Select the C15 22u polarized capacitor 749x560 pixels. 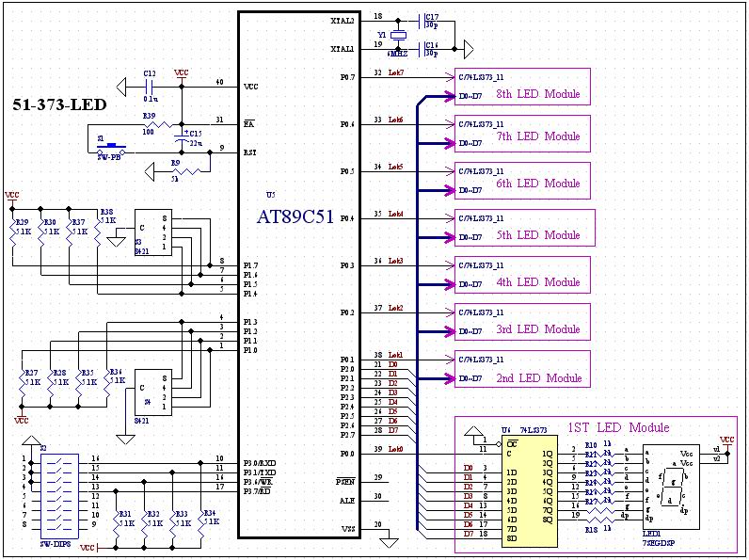(182, 139)
